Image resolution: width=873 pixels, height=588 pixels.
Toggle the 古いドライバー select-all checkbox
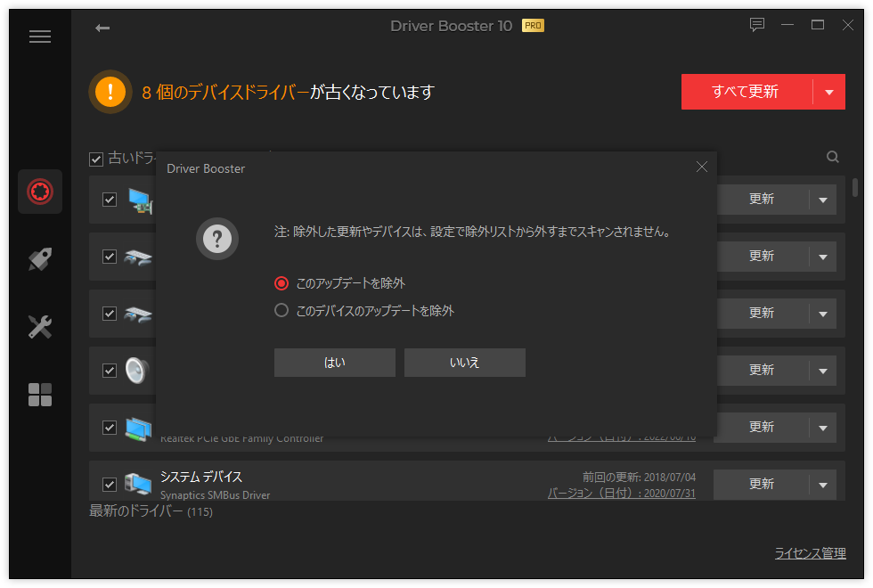click(96, 159)
